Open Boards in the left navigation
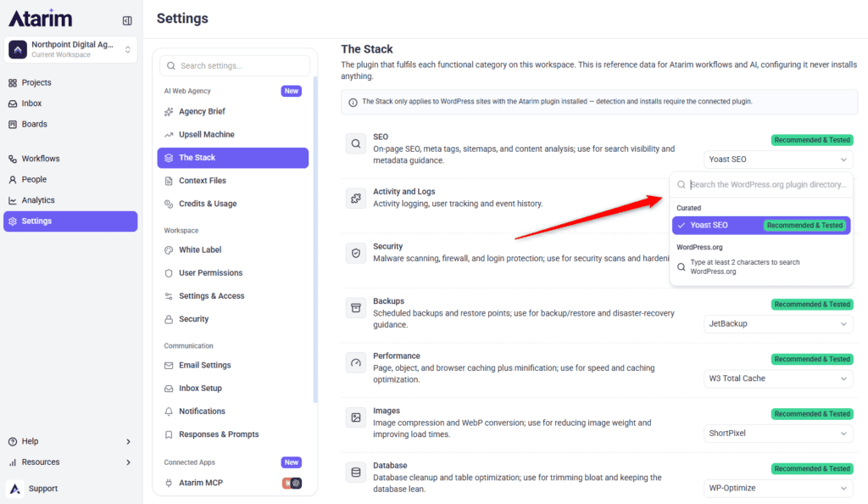The width and height of the screenshot is (868, 504). point(34,124)
